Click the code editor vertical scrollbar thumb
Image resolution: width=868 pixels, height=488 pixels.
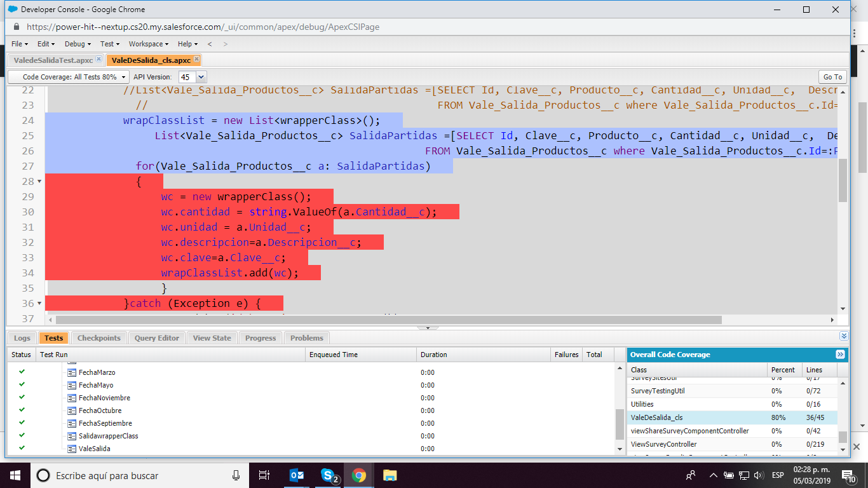(x=843, y=180)
